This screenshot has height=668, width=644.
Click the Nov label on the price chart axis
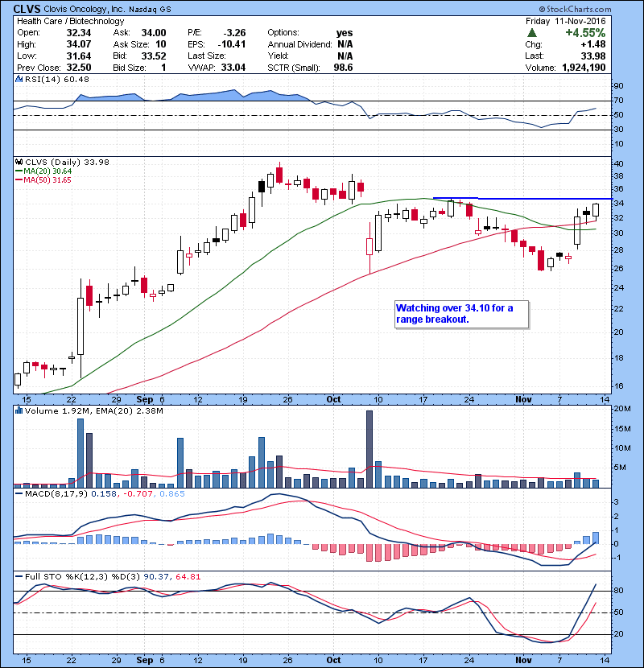click(x=523, y=399)
